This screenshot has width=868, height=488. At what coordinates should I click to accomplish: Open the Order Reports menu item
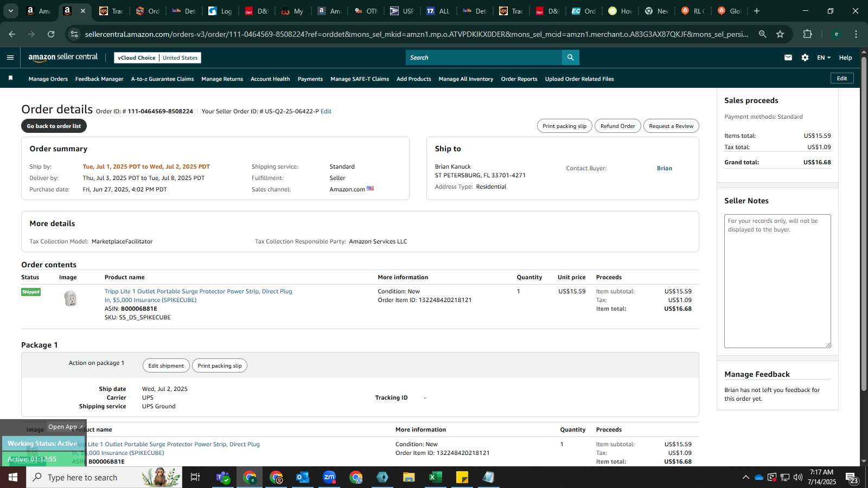click(519, 79)
